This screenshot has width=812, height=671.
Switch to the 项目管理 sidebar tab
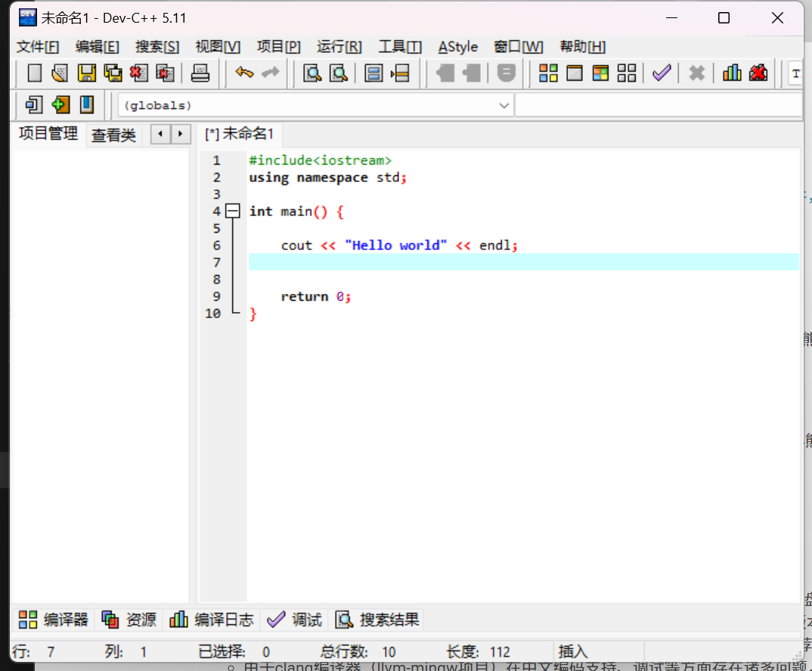click(48, 134)
